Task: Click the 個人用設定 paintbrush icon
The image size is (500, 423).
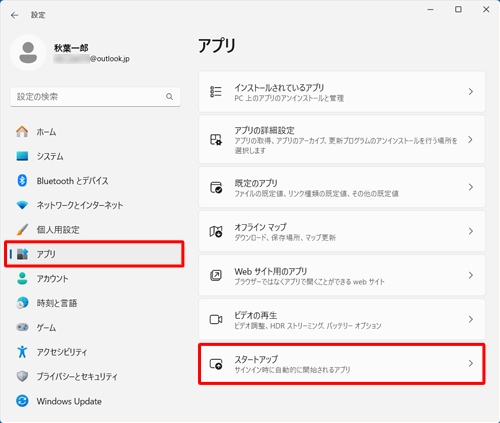Action: (x=22, y=229)
